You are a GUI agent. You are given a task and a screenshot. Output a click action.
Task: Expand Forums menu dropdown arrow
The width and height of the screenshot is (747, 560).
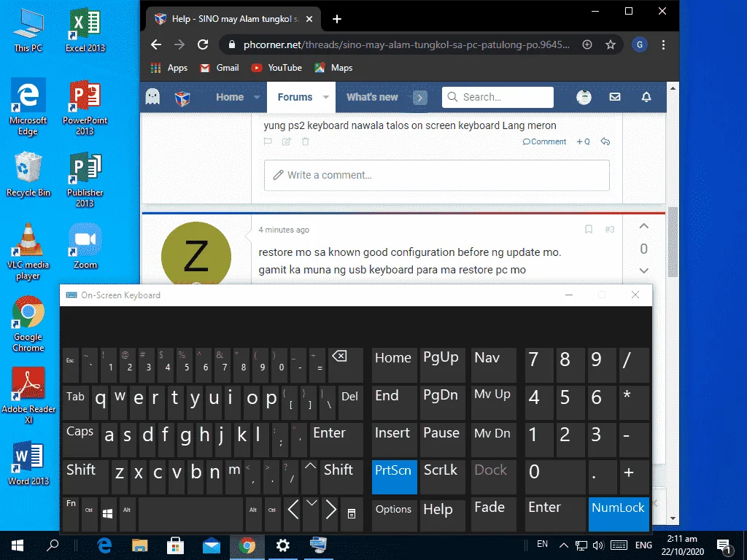click(x=326, y=97)
